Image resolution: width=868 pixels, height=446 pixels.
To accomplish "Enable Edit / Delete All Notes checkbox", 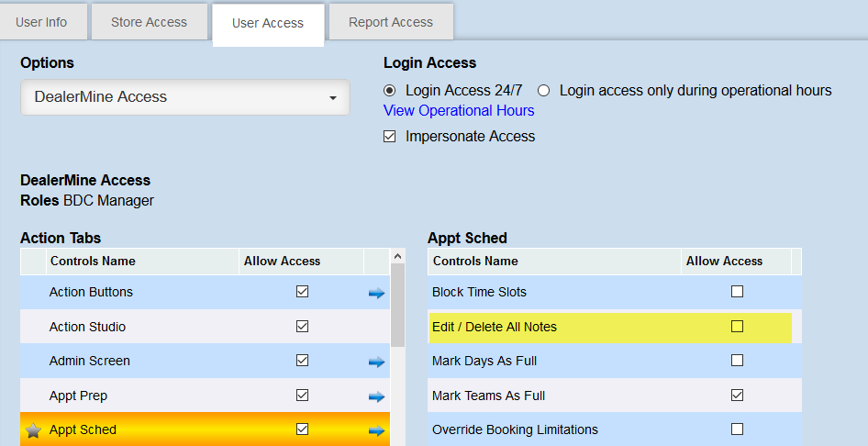I will click(737, 327).
